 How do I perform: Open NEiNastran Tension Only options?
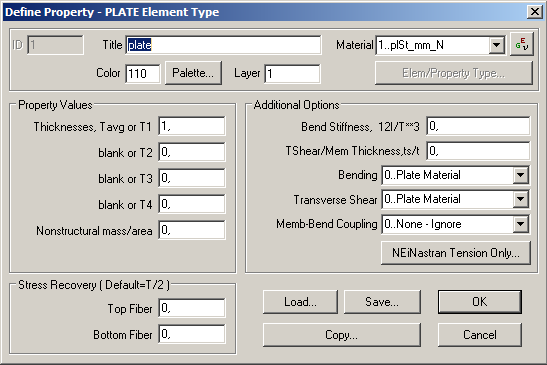(x=456, y=253)
